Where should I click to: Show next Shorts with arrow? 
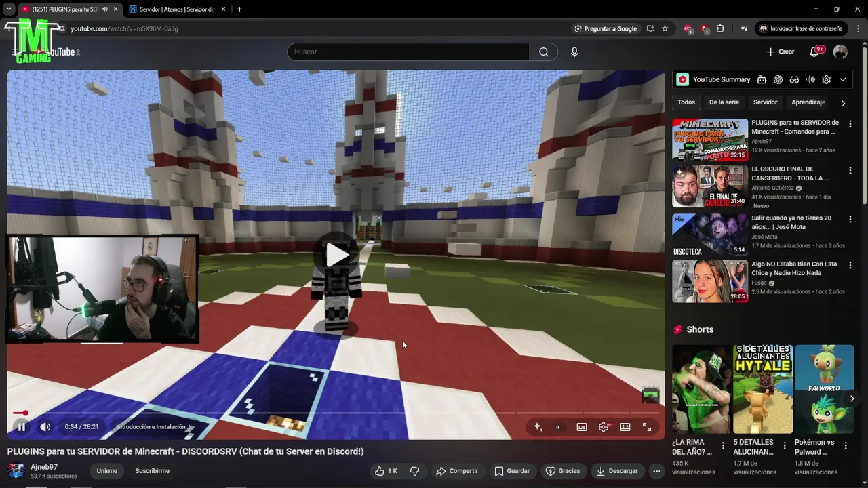click(x=852, y=399)
